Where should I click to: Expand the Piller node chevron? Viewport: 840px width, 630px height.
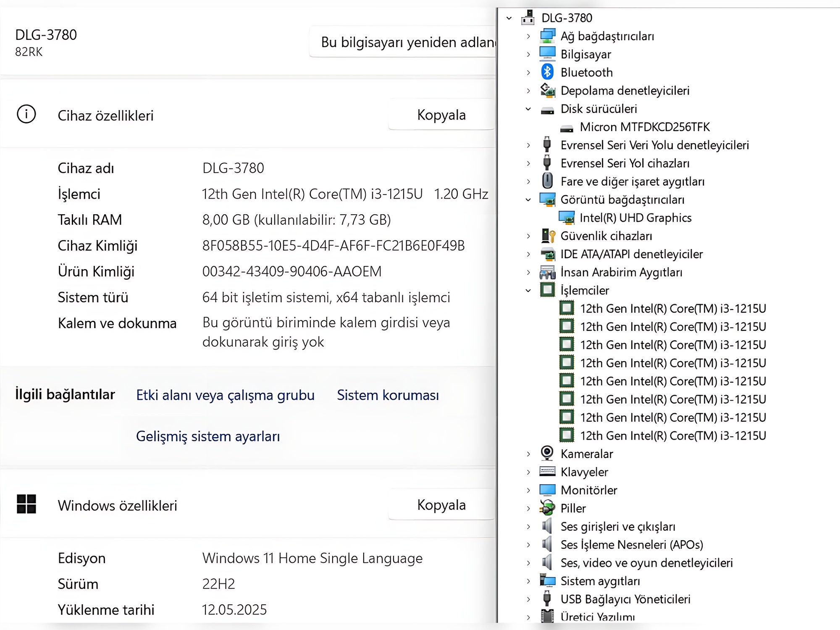coord(528,508)
